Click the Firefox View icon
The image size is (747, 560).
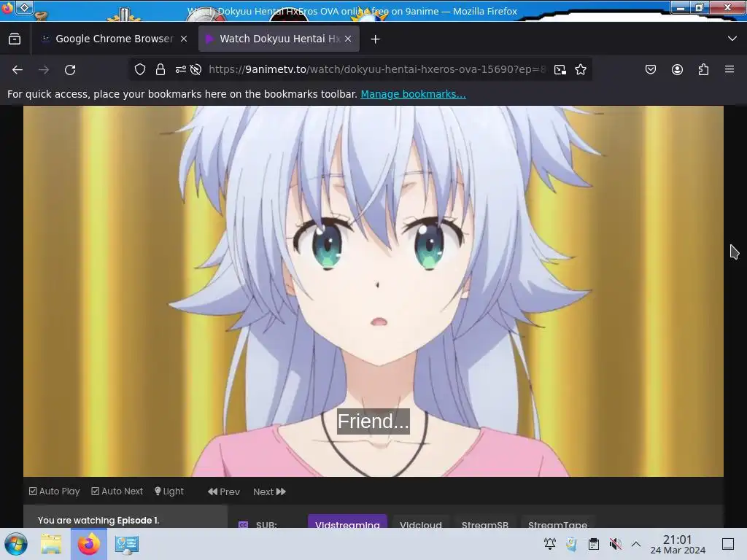15,39
